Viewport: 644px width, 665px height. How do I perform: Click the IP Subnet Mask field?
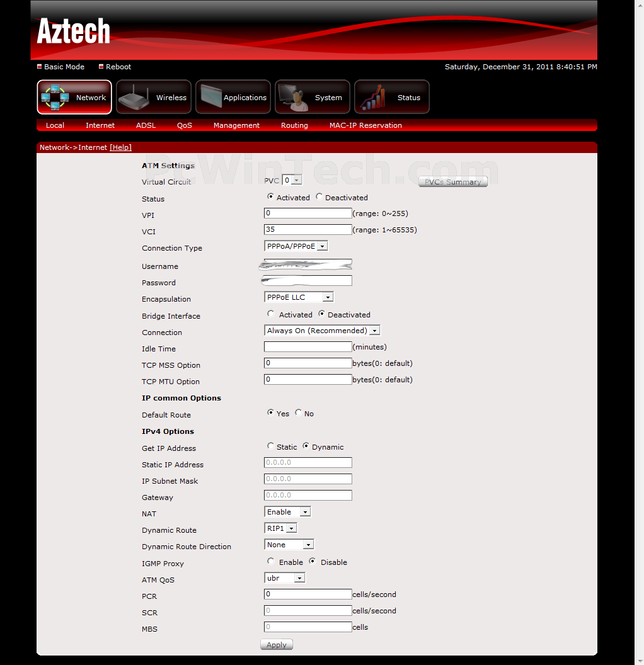click(x=308, y=479)
